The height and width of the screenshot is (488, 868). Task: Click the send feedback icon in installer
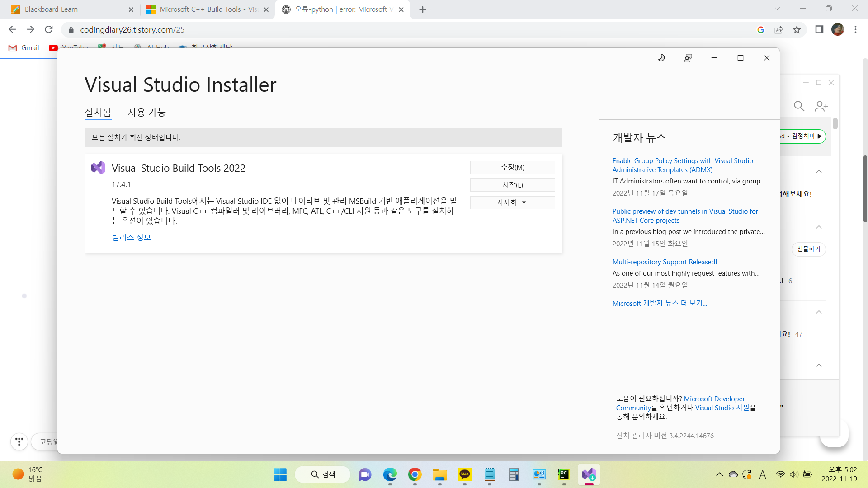pos(688,58)
